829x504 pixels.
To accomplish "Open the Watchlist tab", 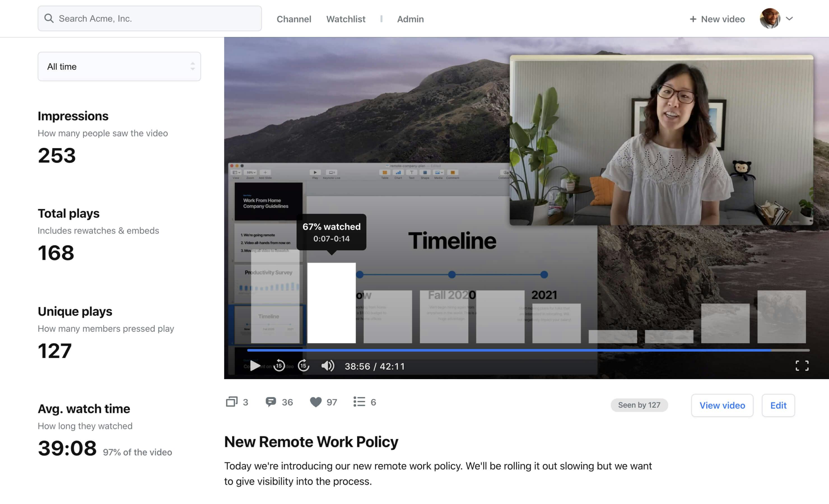I will [346, 19].
